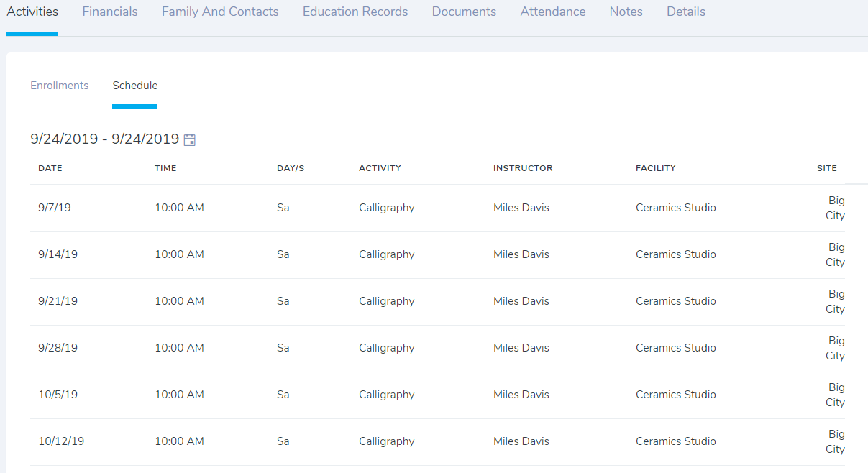
Task: Sort by the Instructor column header
Action: point(523,168)
